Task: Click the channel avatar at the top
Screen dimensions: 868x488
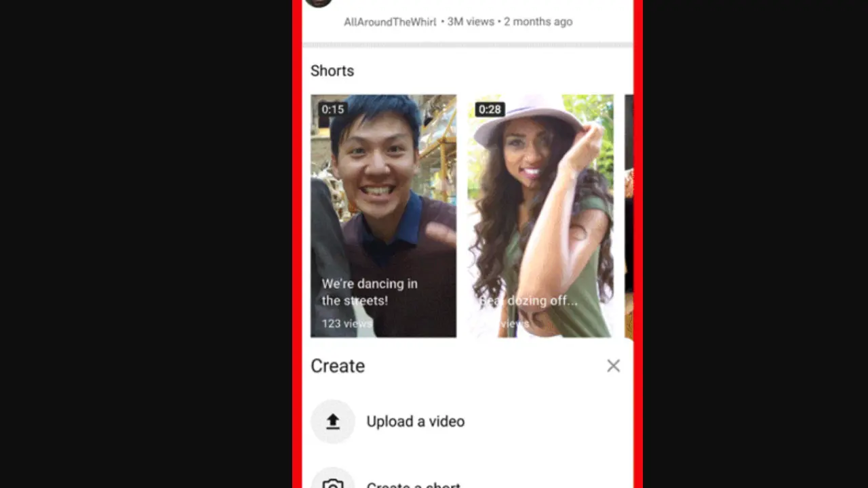Action: 318,3
